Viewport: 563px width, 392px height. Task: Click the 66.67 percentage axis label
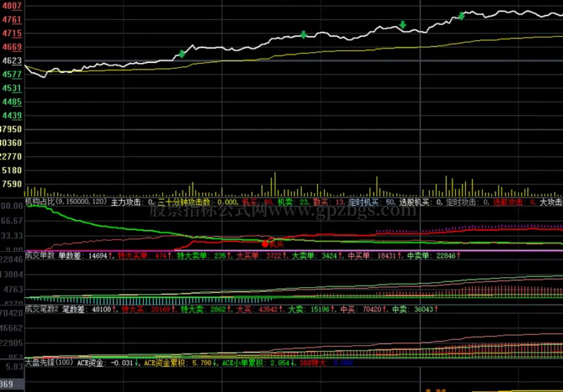click(13, 221)
